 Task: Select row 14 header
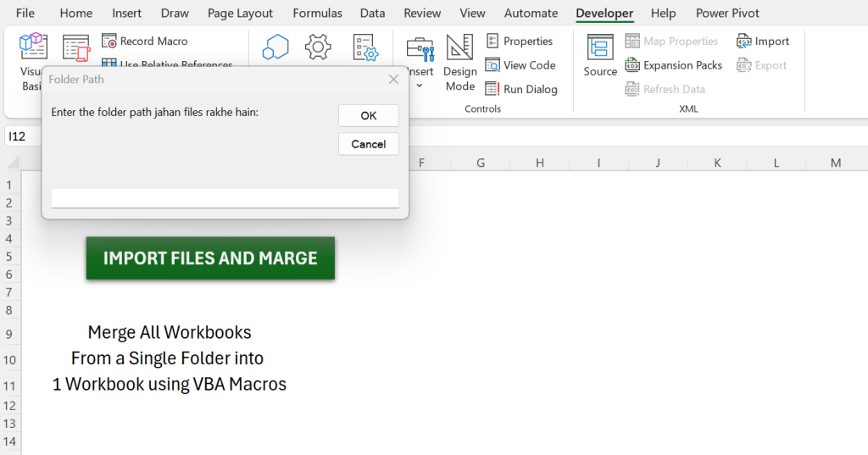pos(9,441)
